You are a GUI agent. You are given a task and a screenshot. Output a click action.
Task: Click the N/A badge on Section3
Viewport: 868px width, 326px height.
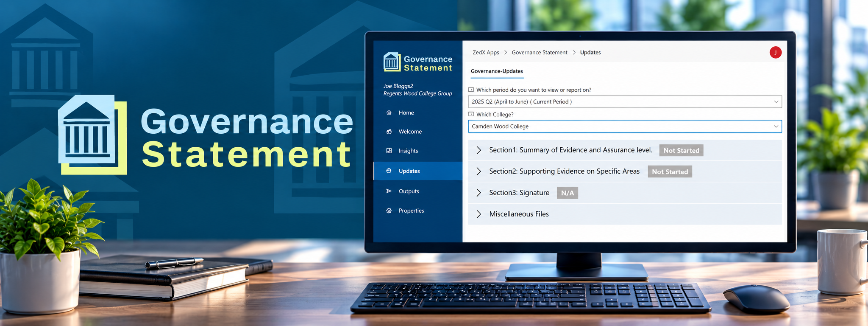[567, 193]
